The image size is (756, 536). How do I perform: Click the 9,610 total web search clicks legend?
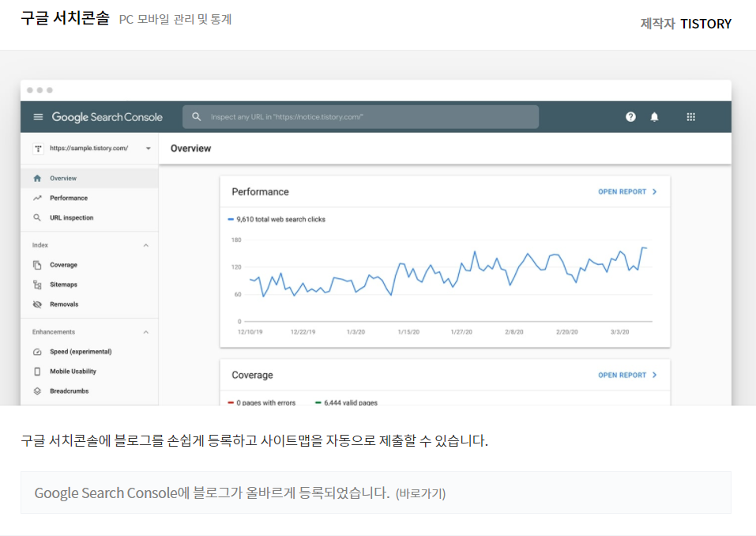[x=276, y=220]
